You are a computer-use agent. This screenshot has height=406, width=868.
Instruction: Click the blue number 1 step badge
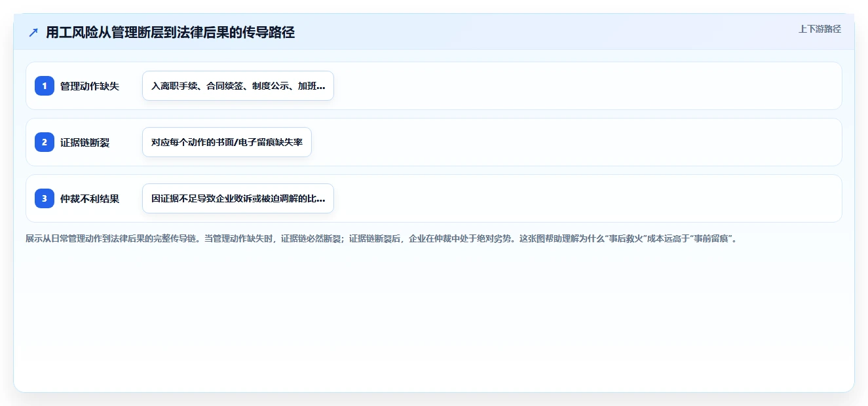pyautogui.click(x=45, y=86)
